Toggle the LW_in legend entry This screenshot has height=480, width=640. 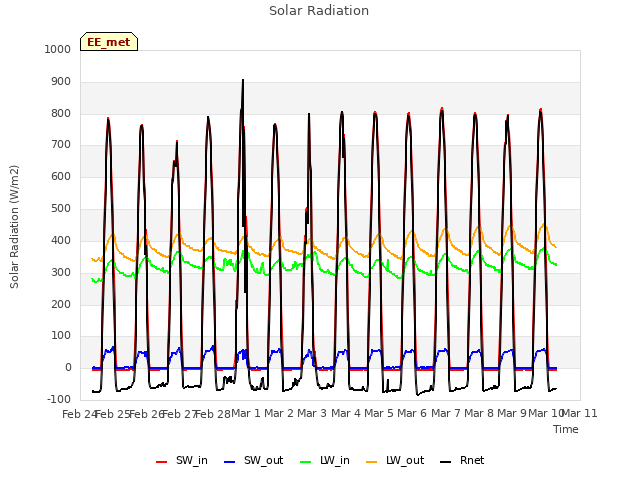(x=325, y=460)
